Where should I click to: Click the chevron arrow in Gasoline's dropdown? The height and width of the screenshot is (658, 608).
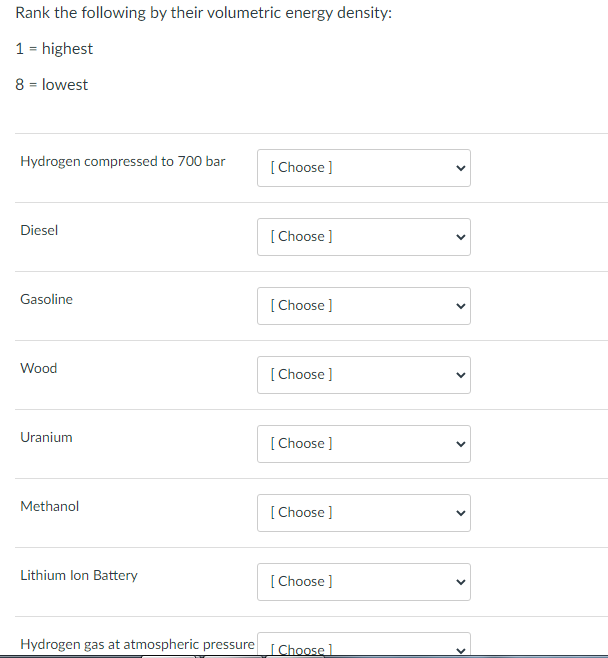coord(460,306)
